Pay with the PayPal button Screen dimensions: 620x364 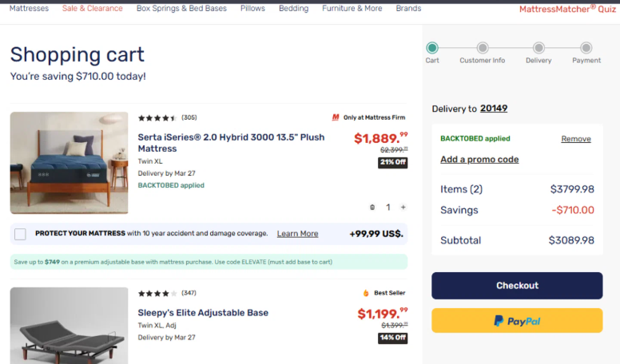[517, 321]
